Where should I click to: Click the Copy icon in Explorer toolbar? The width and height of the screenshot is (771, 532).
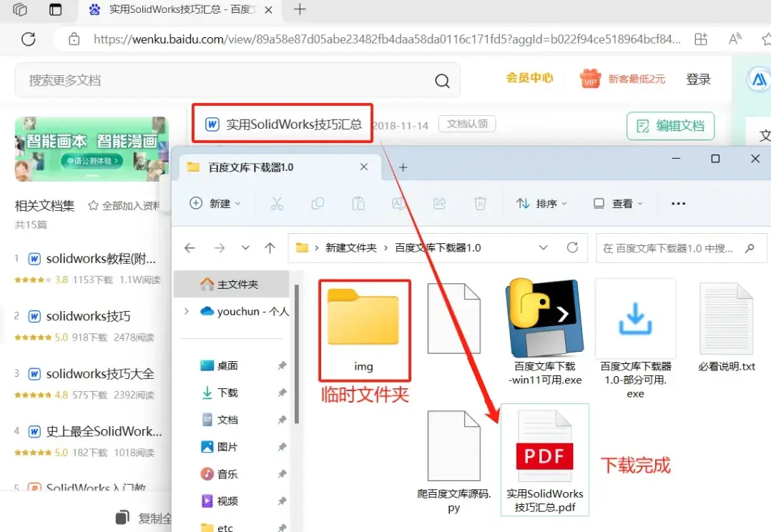pos(318,203)
